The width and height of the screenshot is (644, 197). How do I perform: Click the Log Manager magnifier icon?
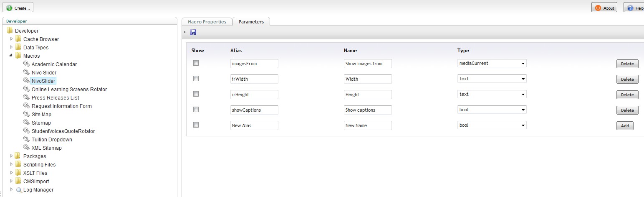[19, 190]
